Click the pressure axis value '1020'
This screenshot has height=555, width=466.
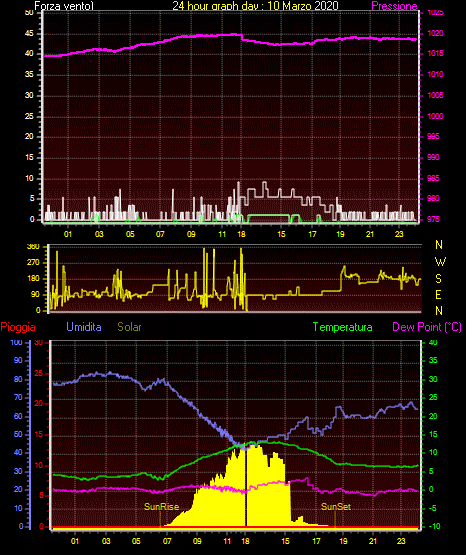coord(435,33)
